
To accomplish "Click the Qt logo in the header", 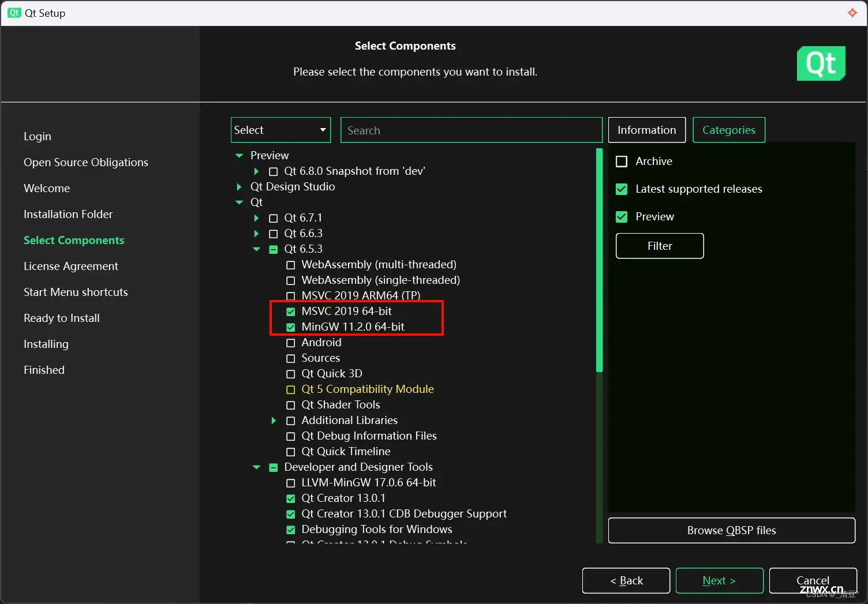I will [x=821, y=63].
